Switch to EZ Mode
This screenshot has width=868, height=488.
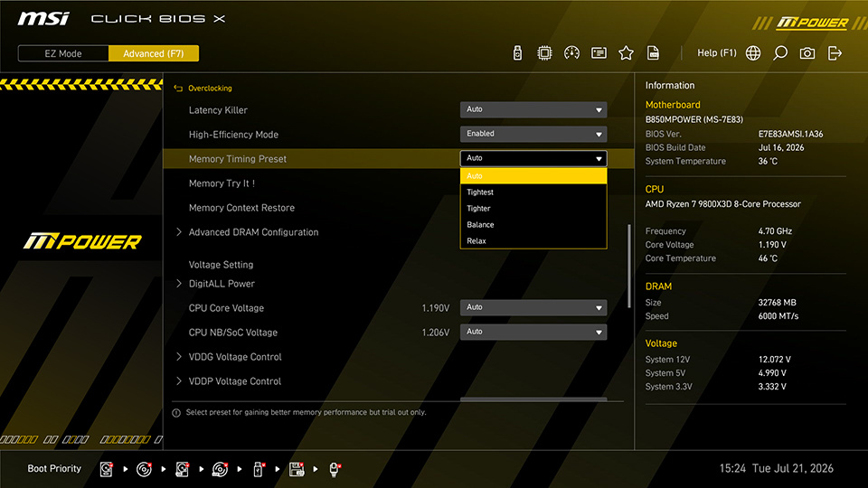point(63,53)
